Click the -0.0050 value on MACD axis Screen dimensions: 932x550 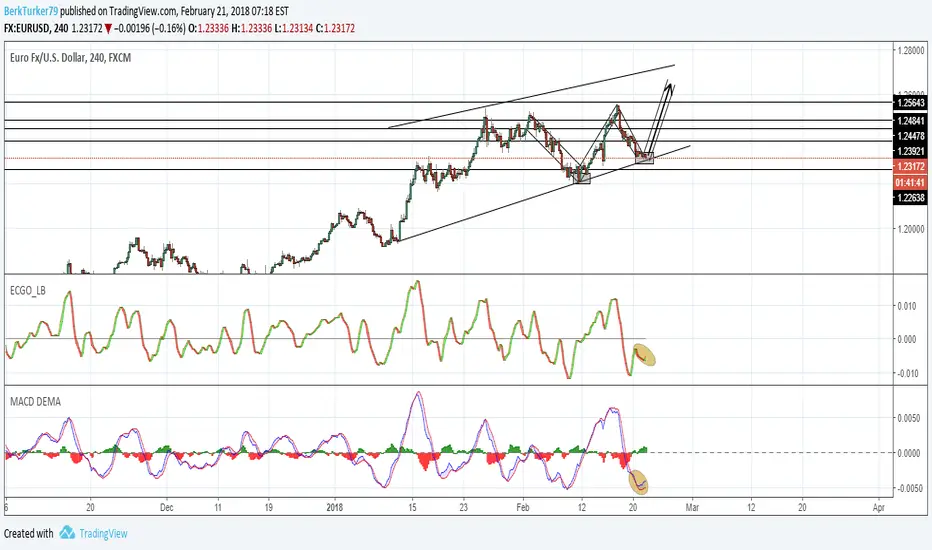click(x=908, y=488)
